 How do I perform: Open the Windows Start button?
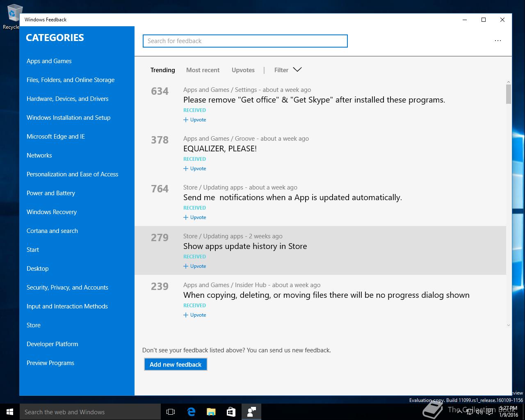point(10,412)
